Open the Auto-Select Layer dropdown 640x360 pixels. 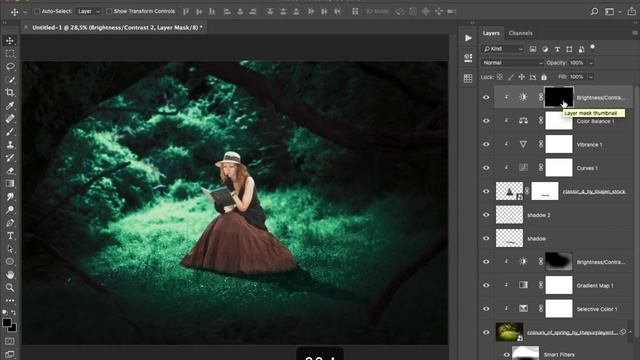(x=89, y=11)
